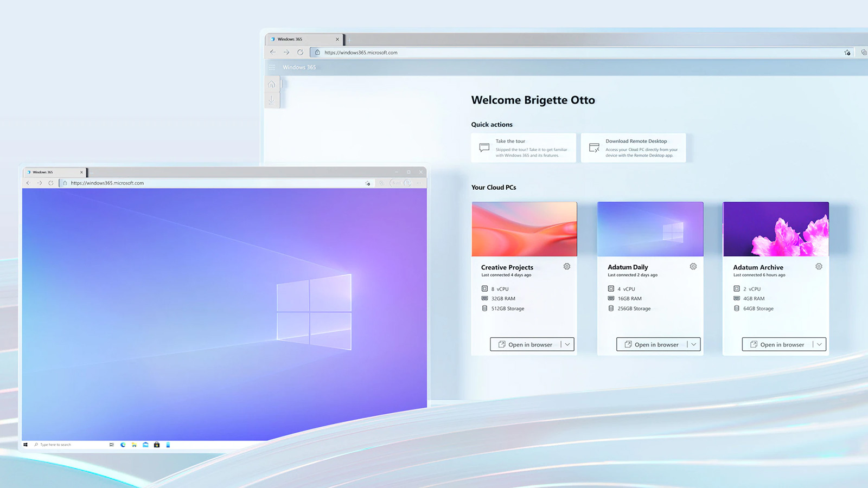The width and height of the screenshot is (868, 488).
Task: Expand Creative Projects open options dropdown
Action: (567, 344)
